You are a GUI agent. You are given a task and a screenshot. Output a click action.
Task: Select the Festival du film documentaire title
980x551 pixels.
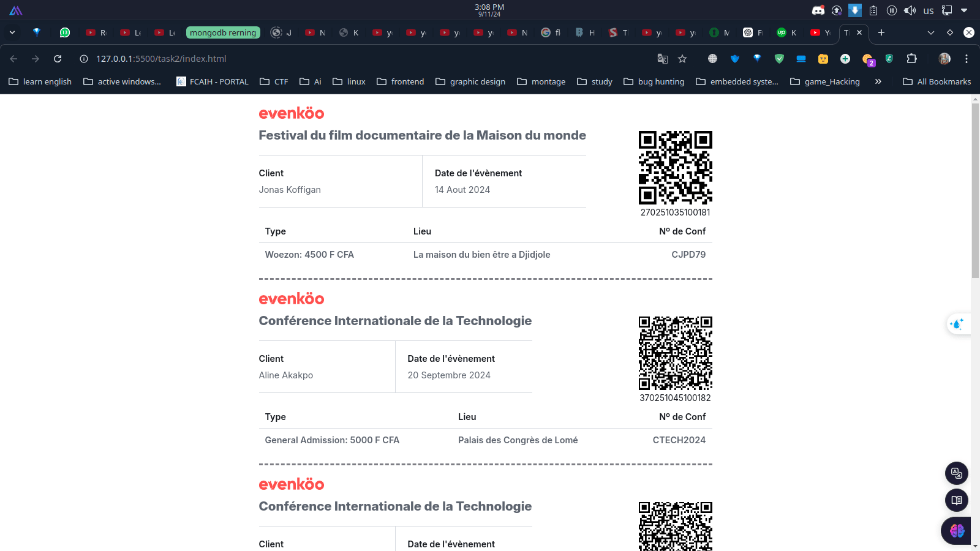click(423, 135)
